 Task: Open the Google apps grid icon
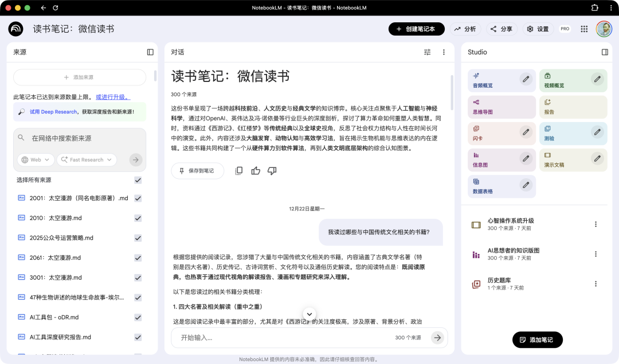click(x=584, y=29)
